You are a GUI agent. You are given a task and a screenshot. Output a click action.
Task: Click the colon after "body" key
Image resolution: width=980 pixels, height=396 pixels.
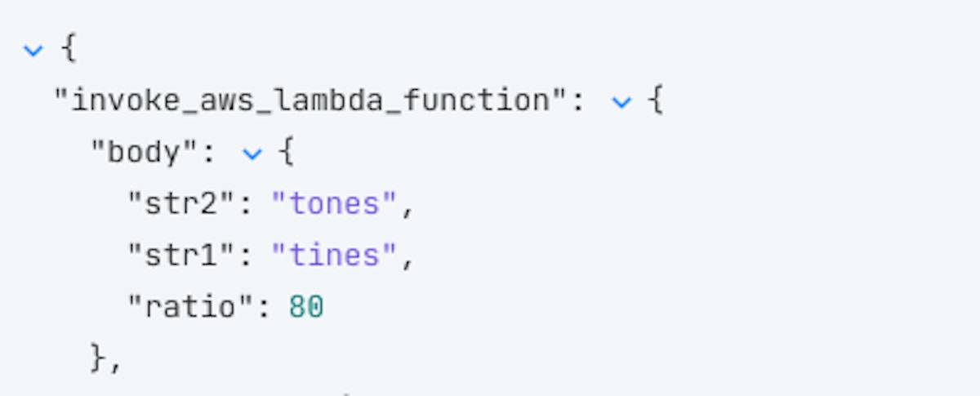207,154
